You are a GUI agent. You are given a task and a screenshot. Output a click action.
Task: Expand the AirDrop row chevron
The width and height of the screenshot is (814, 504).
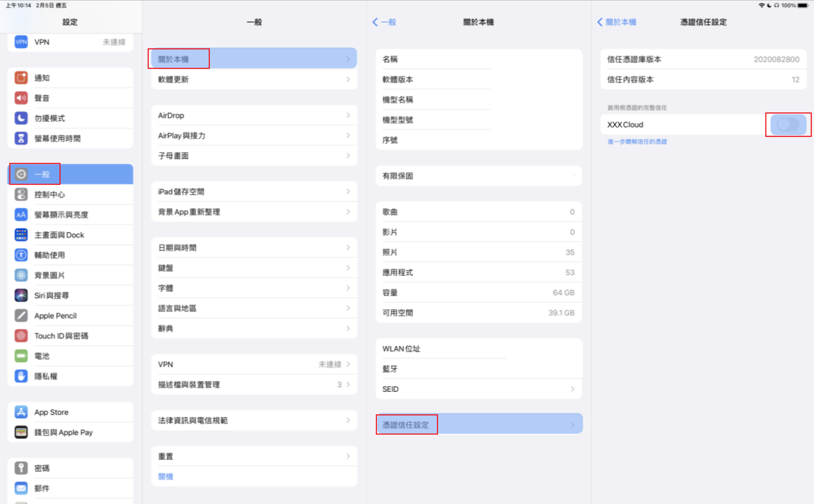tap(348, 115)
